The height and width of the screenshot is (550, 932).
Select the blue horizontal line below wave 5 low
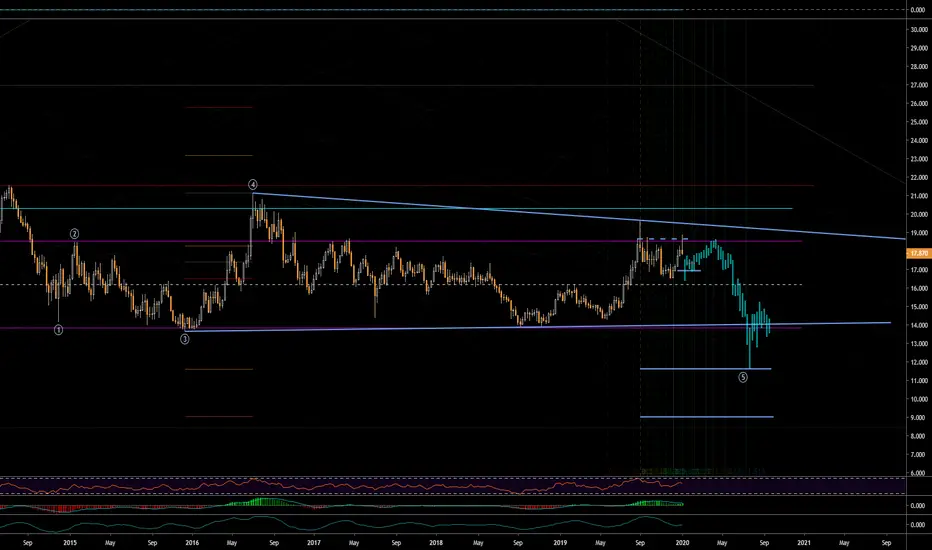[x=706, y=369]
